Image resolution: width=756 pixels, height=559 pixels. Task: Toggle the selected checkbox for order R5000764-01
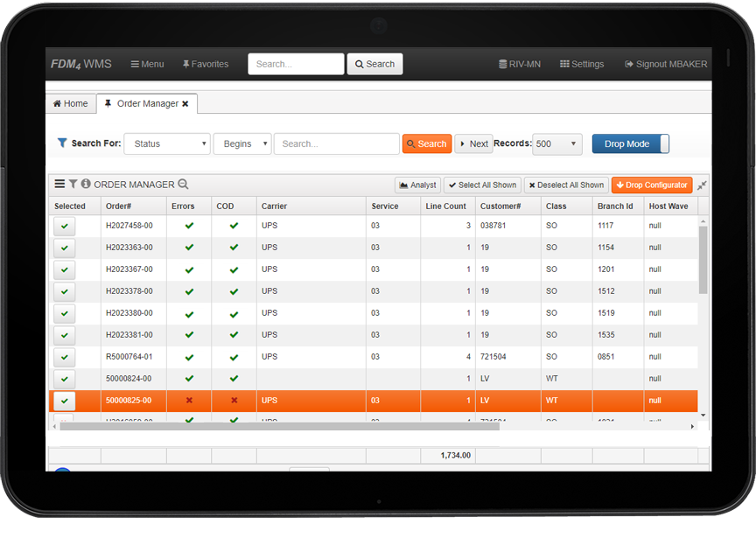tap(65, 357)
